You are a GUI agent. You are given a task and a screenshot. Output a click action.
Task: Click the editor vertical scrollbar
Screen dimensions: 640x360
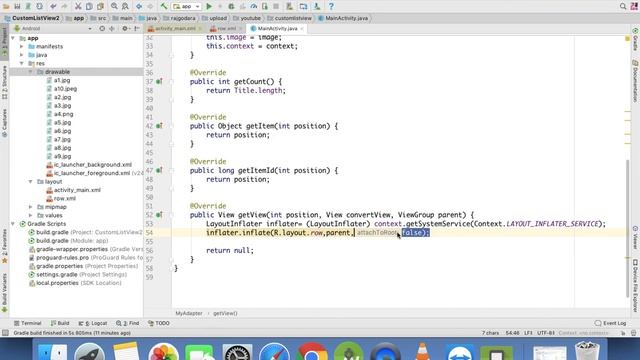pos(627,229)
